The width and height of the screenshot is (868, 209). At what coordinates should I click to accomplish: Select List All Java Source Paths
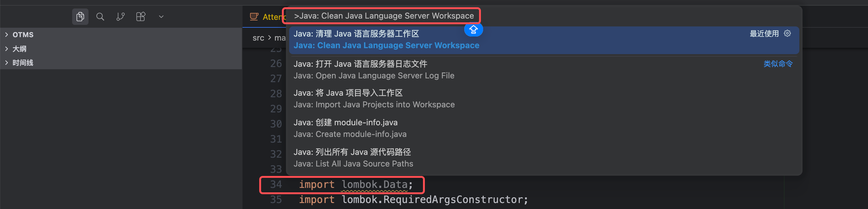coord(544,158)
